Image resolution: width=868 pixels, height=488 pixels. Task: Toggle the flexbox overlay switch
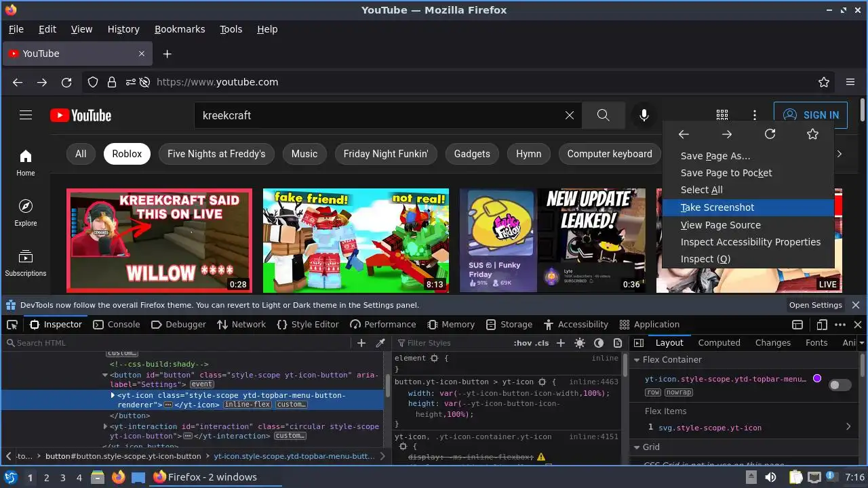[840, 385]
